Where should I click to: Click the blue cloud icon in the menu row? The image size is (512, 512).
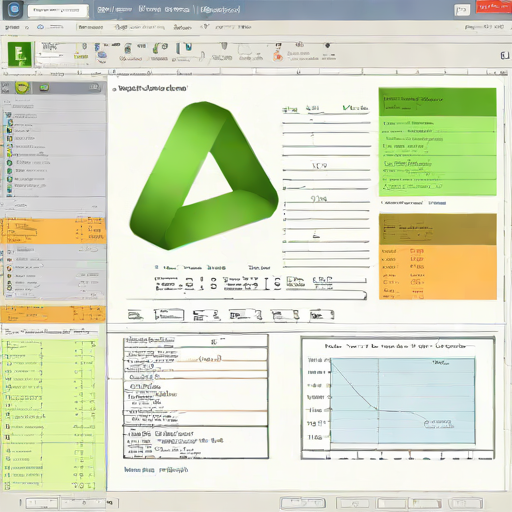40,27
